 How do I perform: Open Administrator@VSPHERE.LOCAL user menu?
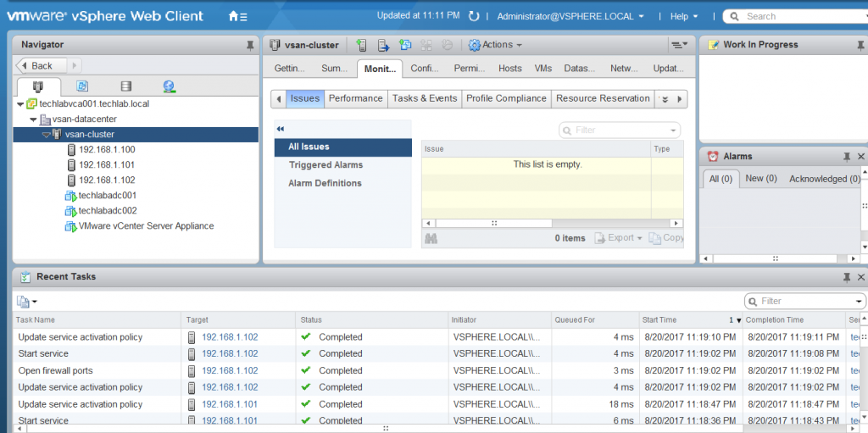570,16
